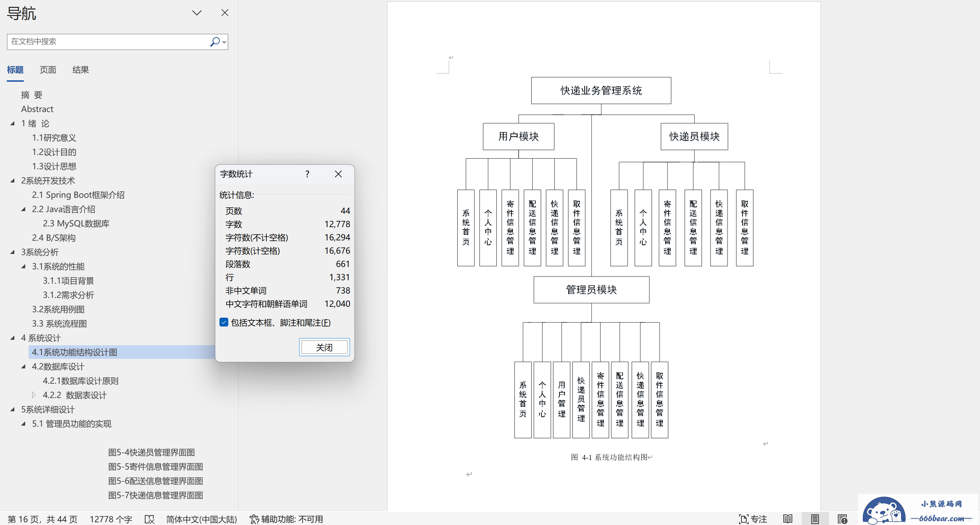Collapse the 2.2 Java语言介绍 heading
Screen dimensions: 980x525
coord(24,209)
